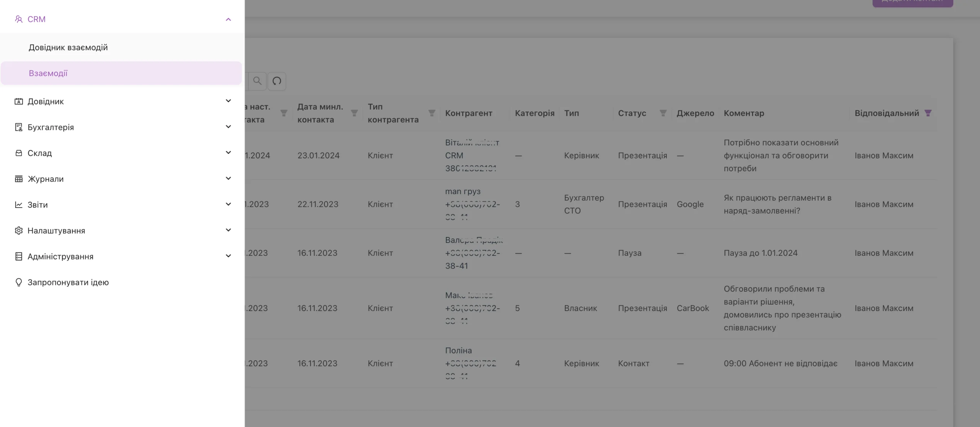Screen dimensions: 980x427
Task: Click the circular refresh icon
Action: coord(277,81)
